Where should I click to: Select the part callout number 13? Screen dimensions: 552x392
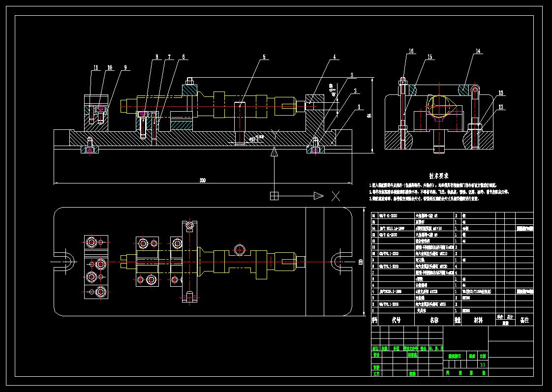[x=501, y=93]
